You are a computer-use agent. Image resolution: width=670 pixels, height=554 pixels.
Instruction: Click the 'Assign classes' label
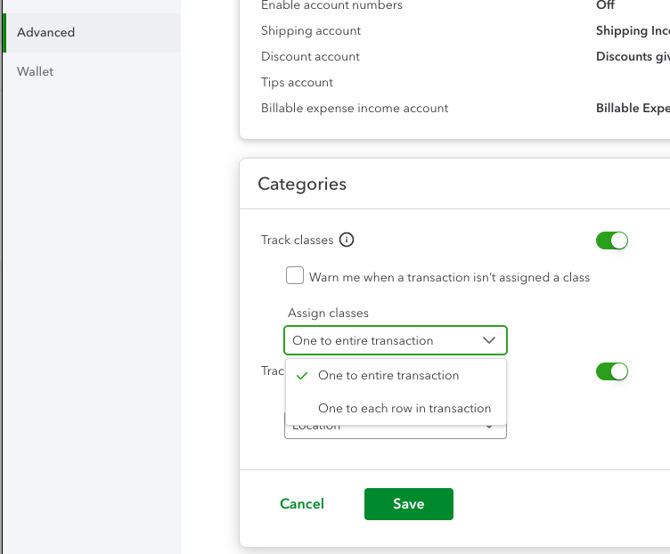point(328,313)
